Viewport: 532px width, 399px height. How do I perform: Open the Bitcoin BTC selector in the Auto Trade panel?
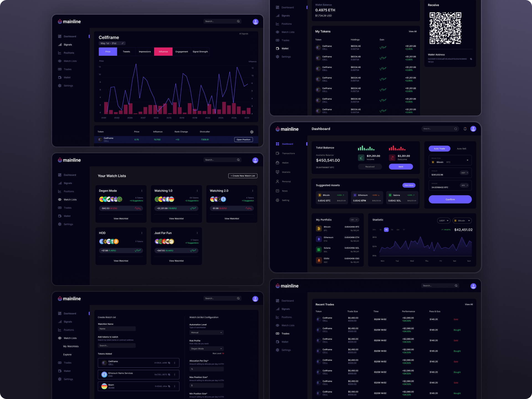[x=450, y=160]
